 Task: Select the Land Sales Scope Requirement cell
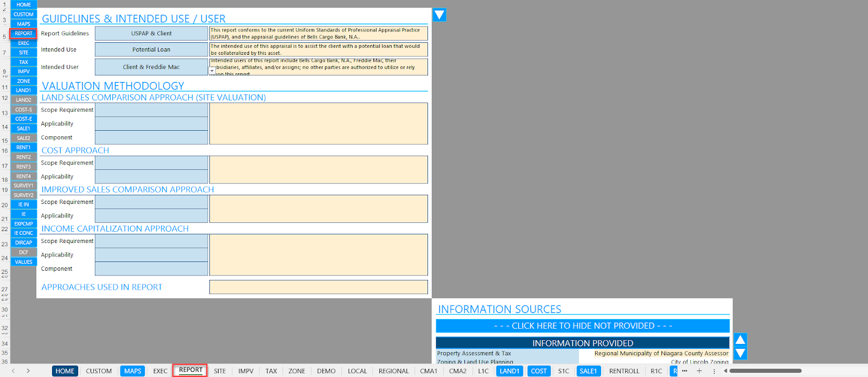tap(151, 110)
